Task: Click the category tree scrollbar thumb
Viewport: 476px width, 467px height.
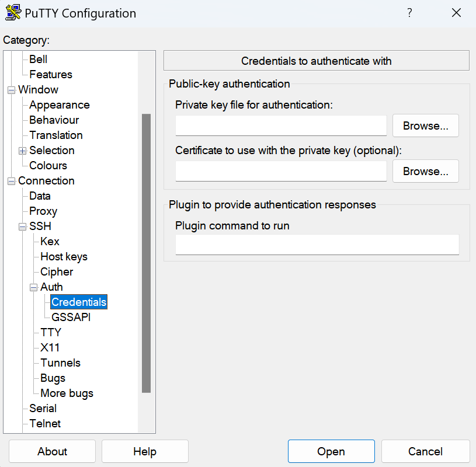Action: pyautogui.click(x=147, y=253)
